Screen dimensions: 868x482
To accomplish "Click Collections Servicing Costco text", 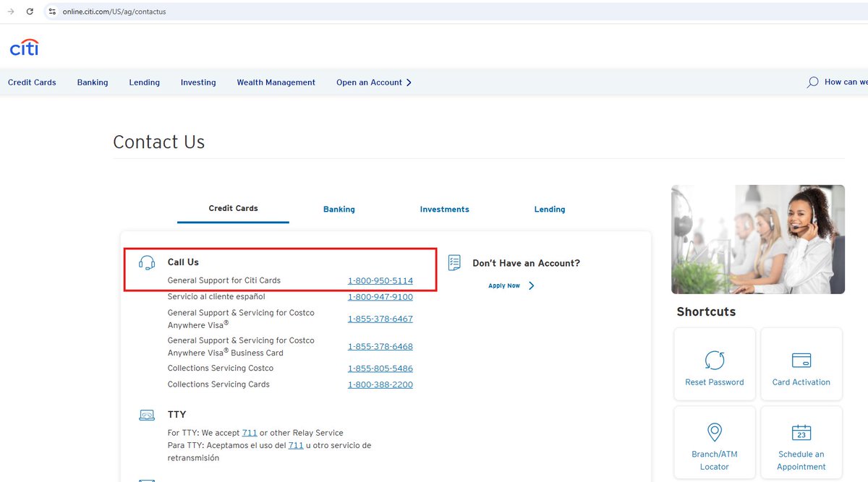I will (x=221, y=369).
